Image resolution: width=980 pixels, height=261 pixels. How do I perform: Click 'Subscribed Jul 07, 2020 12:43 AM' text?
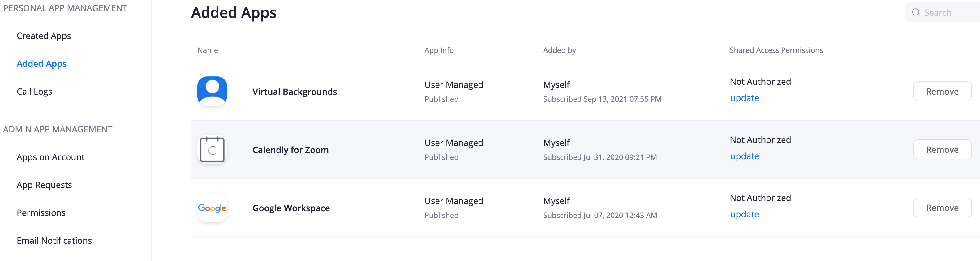[600, 215]
